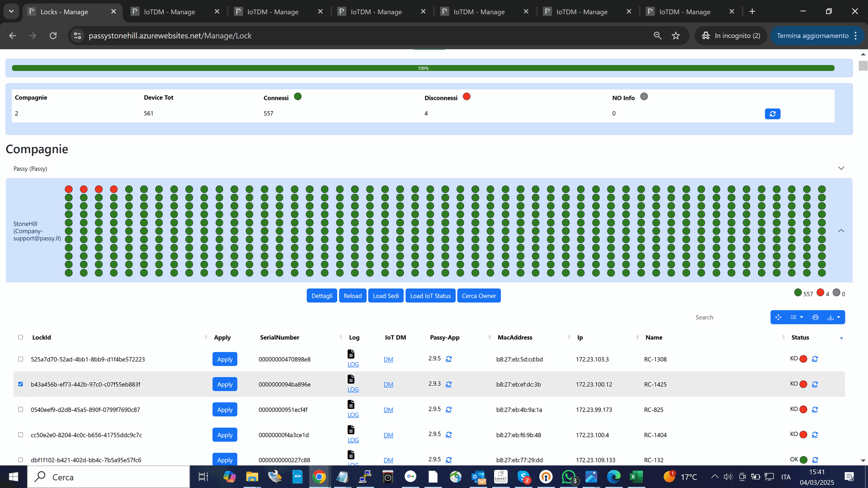This screenshot has height=488, width=868.
Task: Expand the Passy (Passy) company chevron
Action: 841,168
